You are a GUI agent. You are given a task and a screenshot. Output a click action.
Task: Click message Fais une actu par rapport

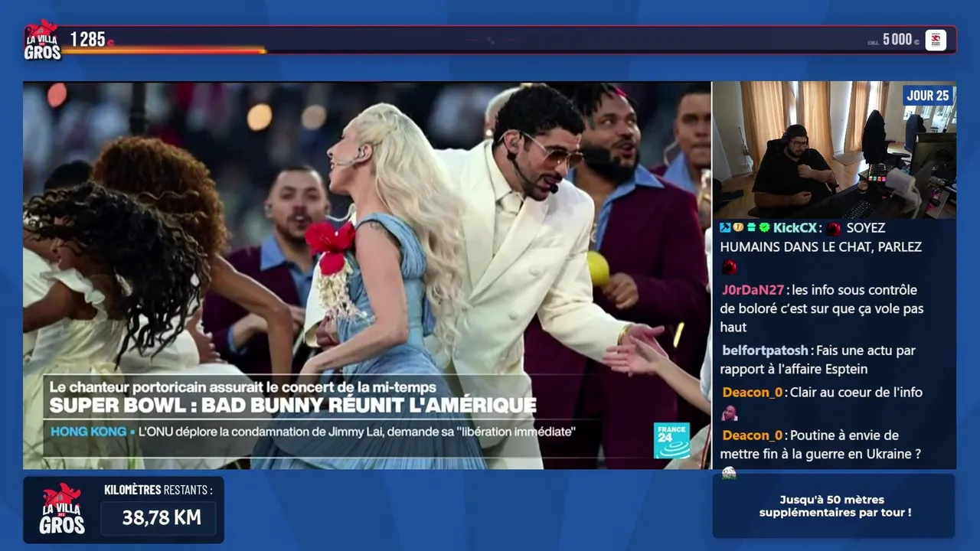[x=818, y=360]
